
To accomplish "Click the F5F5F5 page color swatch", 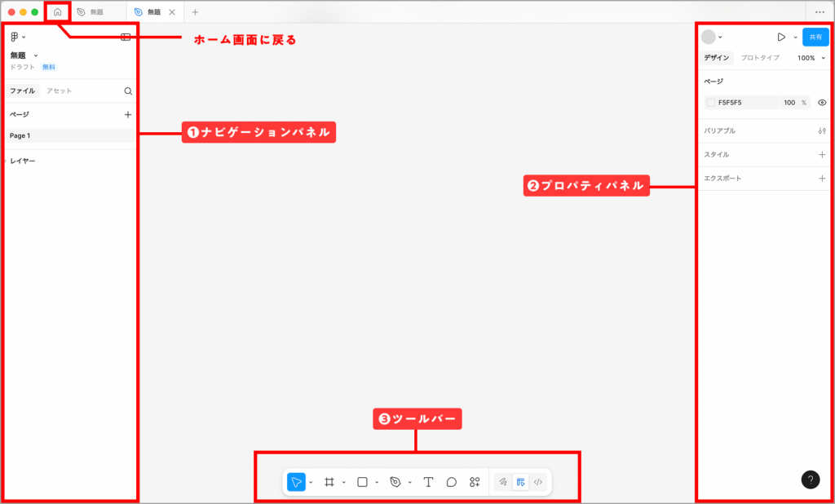I will click(x=711, y=103).
